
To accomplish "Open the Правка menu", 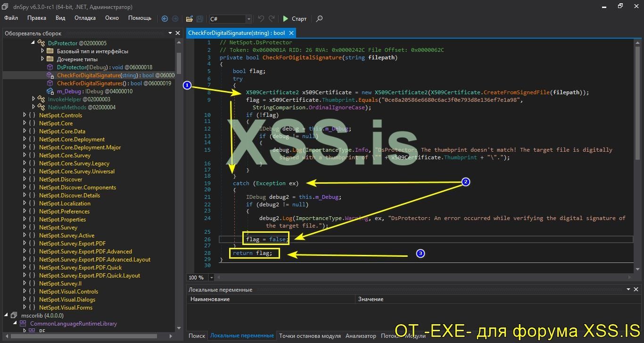I will 37,18.
